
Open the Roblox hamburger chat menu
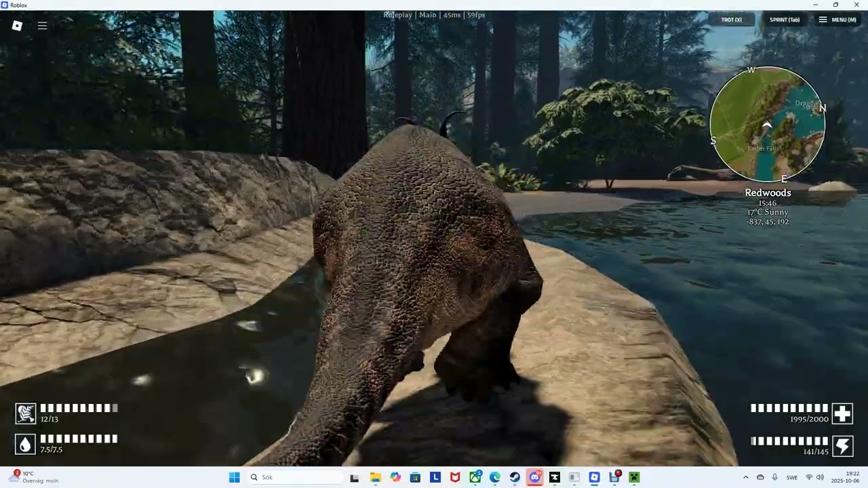[x=42, y=26]
